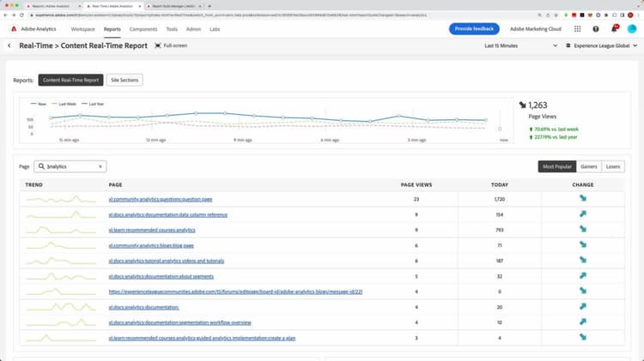Viewport: 644px width, 361px height.
Task: Open the community analytics questions question page link
Action: [161, 200]
